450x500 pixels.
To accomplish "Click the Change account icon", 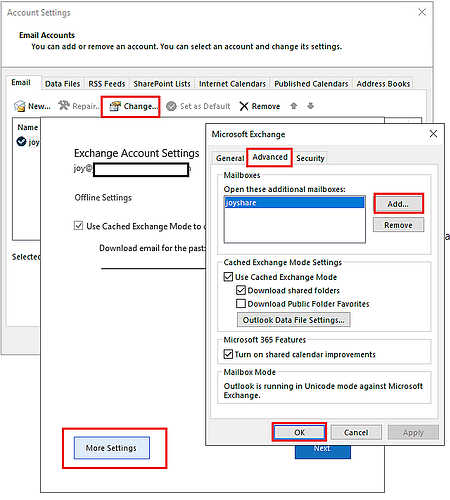I will tap(115, 106).
